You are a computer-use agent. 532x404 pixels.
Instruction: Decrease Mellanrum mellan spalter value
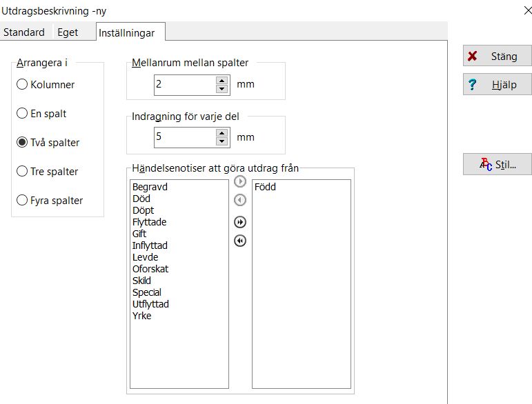(x=221, y=89)
